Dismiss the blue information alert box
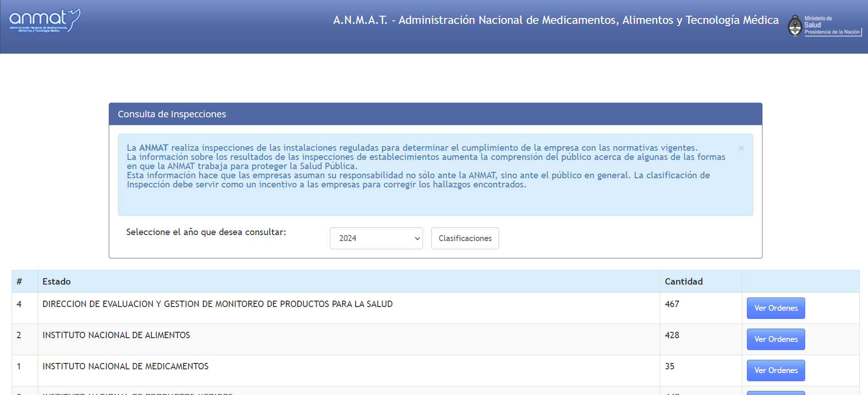 (x=741, y=148)
